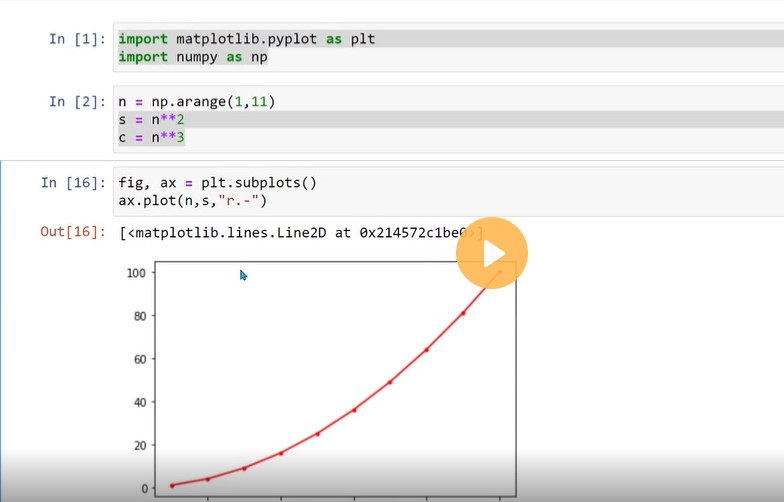This screenshot has width=784, height=502.
Task: Click the ax.plot(n,s,"r.-") code line
Action: click(193, 200)
